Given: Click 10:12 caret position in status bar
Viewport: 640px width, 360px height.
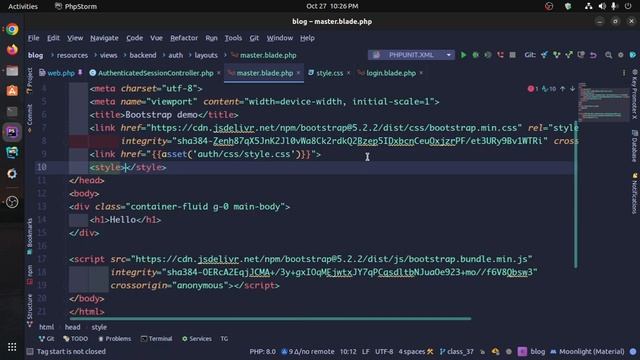Looking at the screenshot, I should tap(348, 351).
